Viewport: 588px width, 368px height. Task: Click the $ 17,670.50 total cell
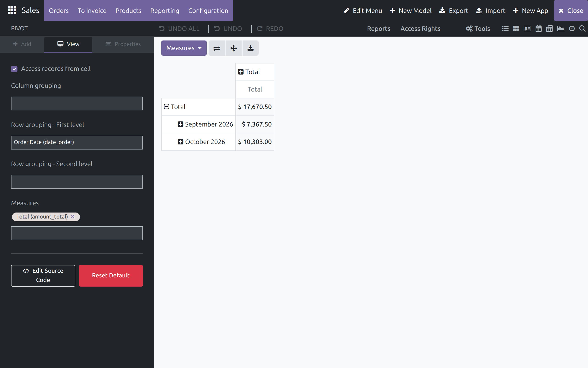255,107
